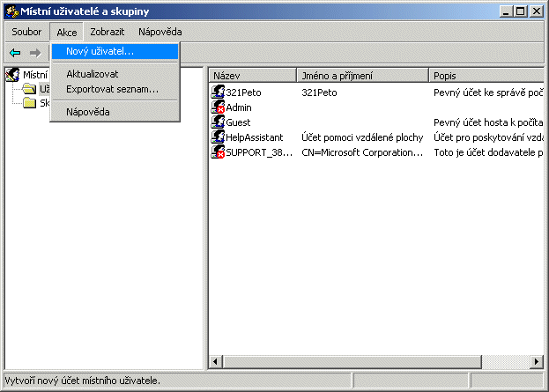The height and width of the screenshot is (392, 549).
Task: Open the Soubor menu
Action: (x=26, y=32)
